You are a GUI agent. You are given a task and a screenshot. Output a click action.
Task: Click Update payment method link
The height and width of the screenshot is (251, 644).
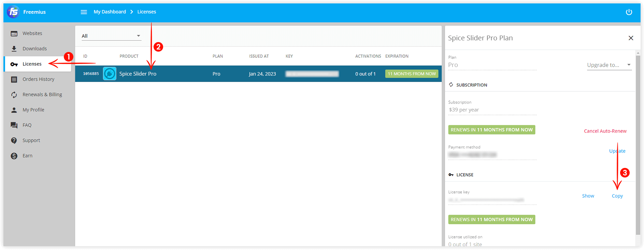[617, 151]
